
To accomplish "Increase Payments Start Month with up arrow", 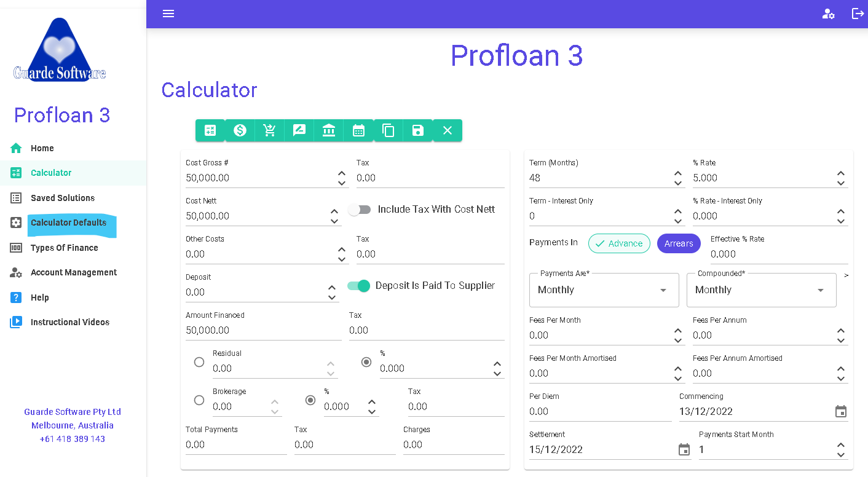I will pos(841,446).
